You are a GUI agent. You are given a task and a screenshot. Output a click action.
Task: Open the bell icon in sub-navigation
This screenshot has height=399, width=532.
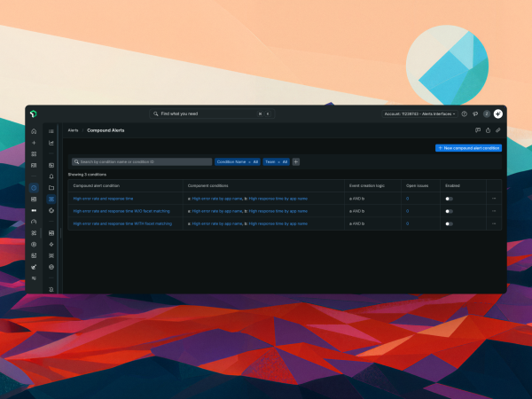(x=51, y=176)
